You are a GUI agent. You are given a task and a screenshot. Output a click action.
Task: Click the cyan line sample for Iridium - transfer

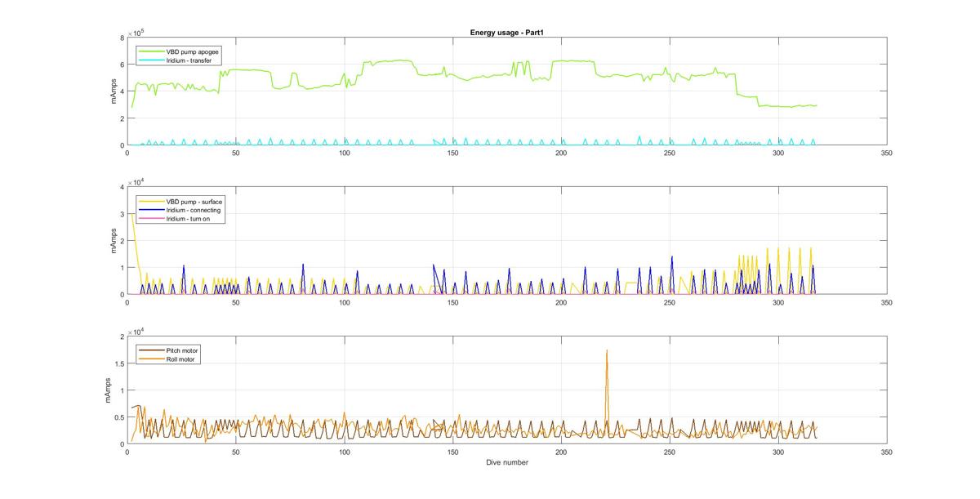click(x=151, y=60)
